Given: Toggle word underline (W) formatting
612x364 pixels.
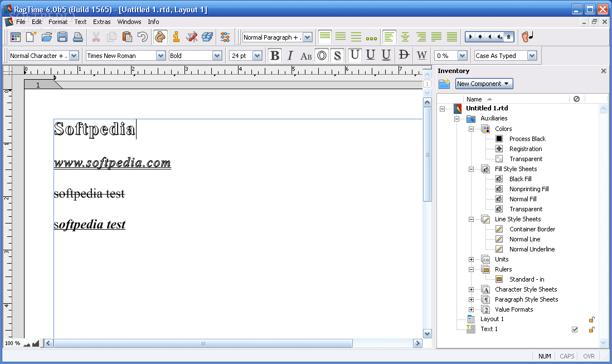Looking at the screenshot, I should (x=421, y=55).
